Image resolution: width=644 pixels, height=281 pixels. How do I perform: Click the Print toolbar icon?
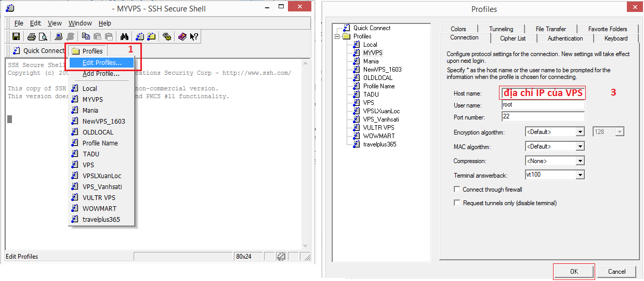point(32,36)
